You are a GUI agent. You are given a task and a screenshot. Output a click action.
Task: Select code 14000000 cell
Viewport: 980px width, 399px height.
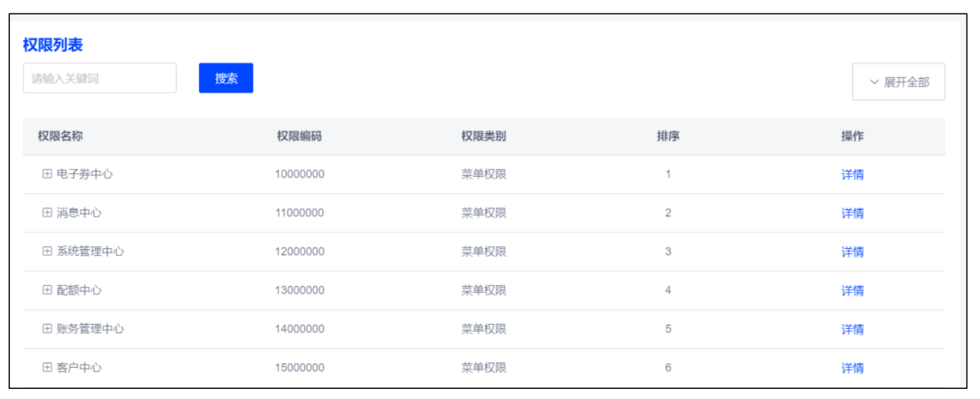click(300, 328)
